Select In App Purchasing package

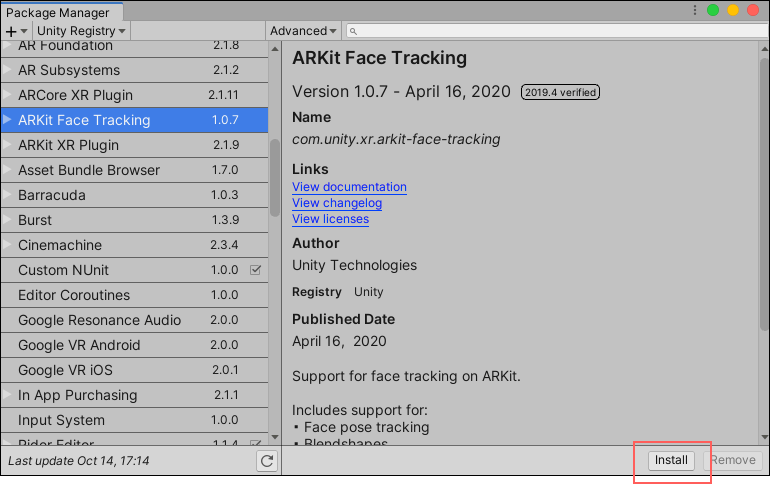coord(135,396)
